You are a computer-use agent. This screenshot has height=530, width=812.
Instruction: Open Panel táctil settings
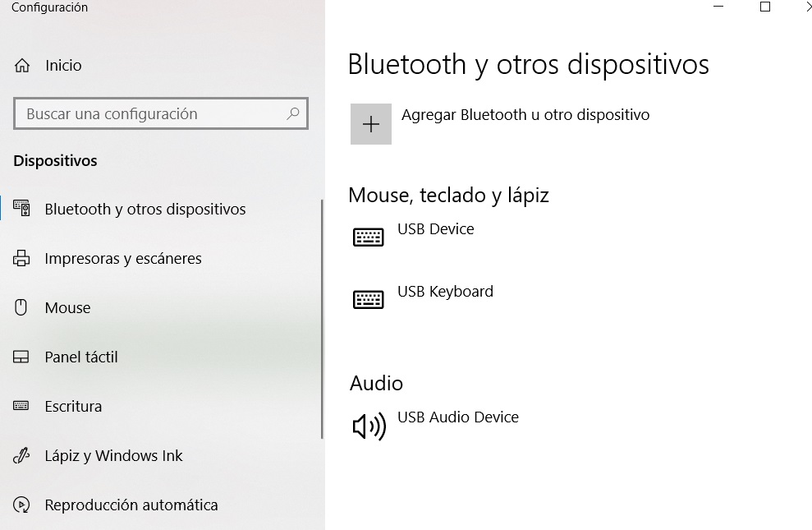81,357
